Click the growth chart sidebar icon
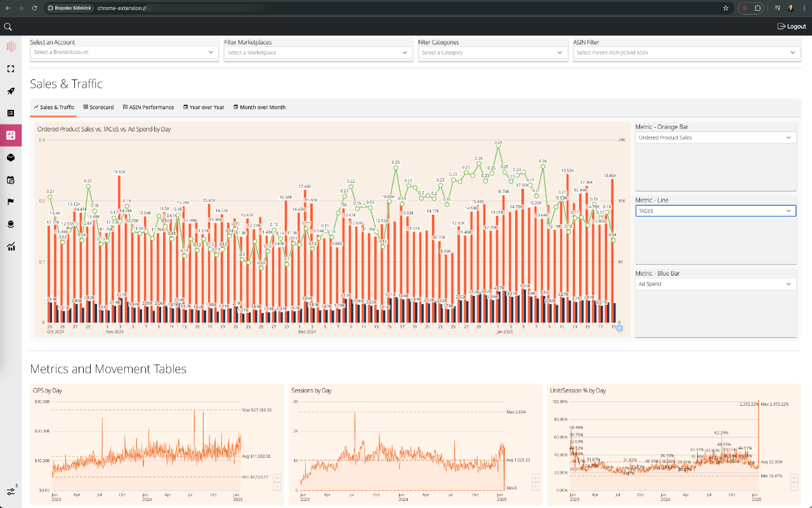 click(x=11, y=246)
